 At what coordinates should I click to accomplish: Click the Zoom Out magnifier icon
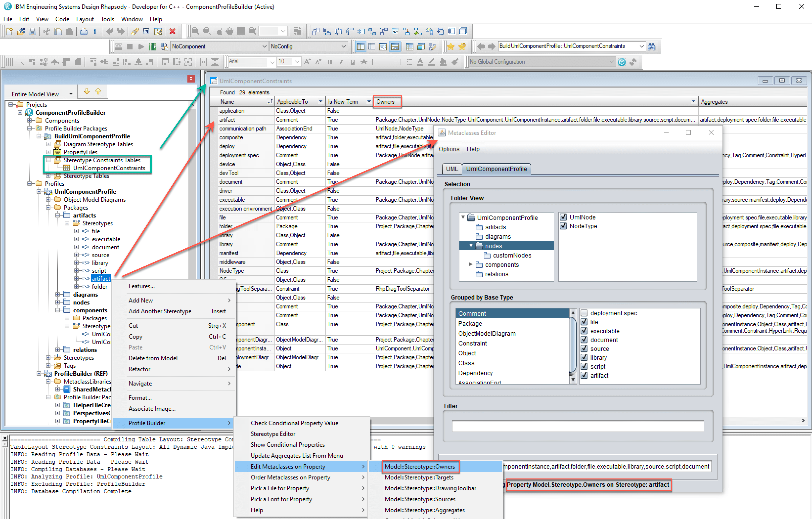[x=207, y=31]
